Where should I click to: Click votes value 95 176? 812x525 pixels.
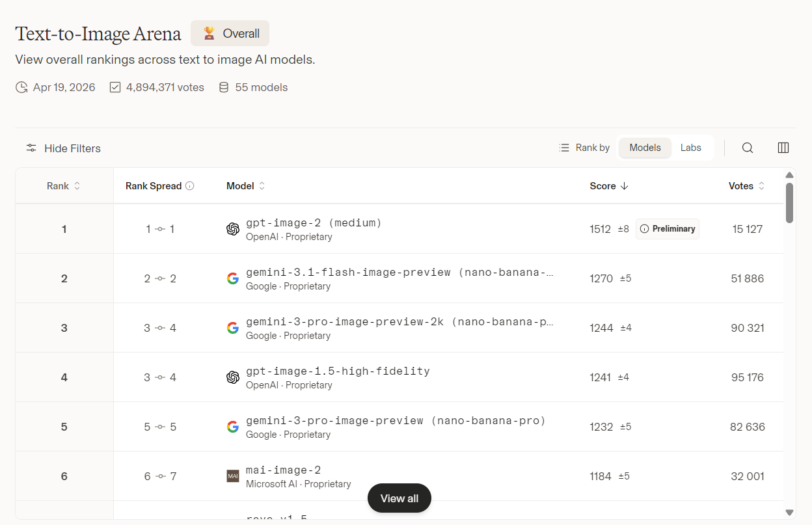coord(747,377)
